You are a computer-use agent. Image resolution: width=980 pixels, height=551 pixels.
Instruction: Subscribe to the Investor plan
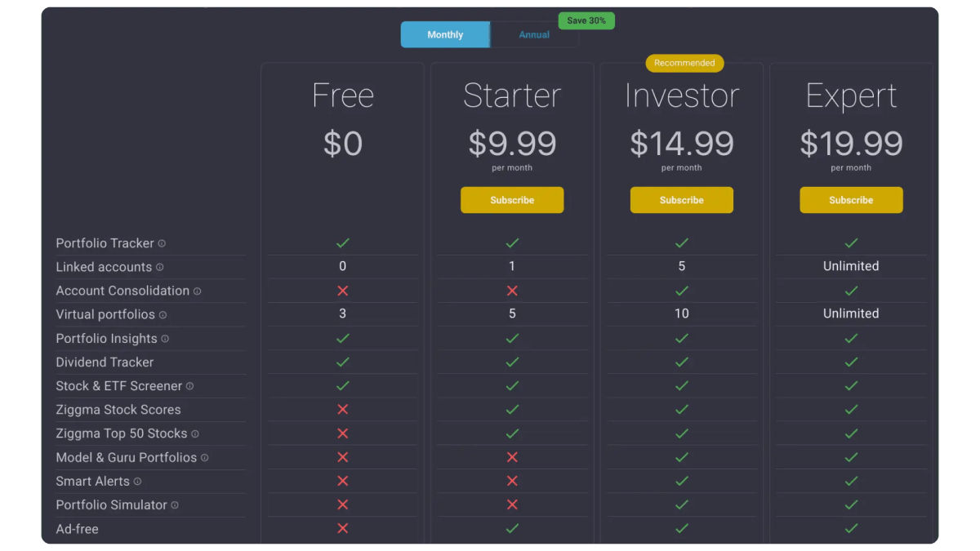681,200
